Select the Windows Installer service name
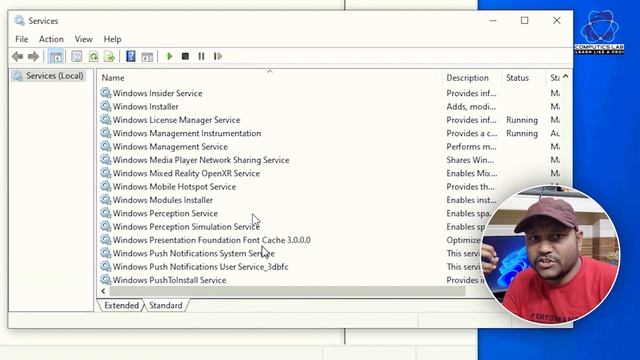The image size is (640, 360). pyautogui.click(x=145, y=107)
